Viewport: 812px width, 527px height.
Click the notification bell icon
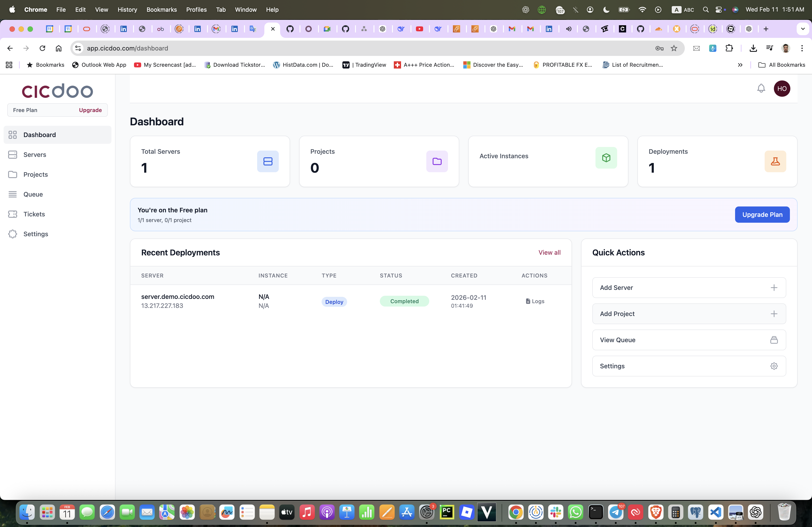click(761, 89)
